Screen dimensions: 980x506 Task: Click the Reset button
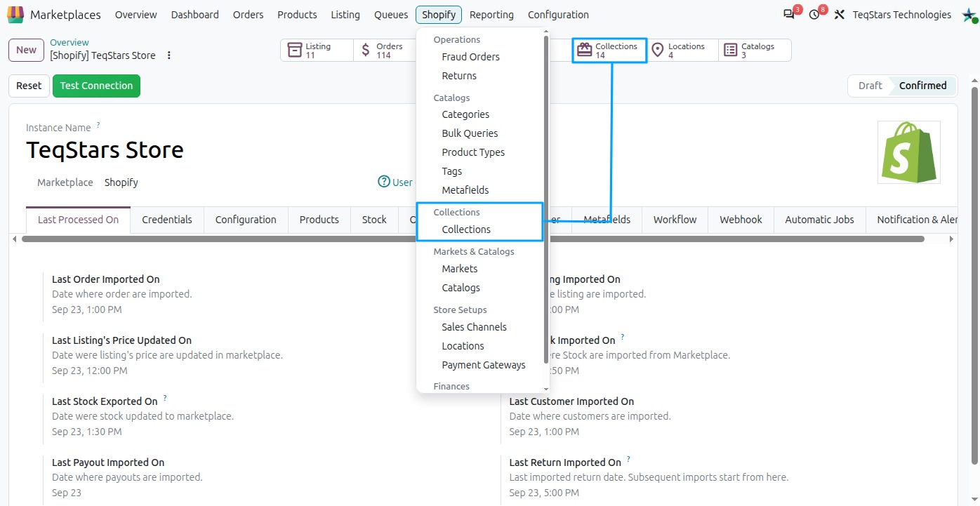pyautogui.click(x=29, y=86)
